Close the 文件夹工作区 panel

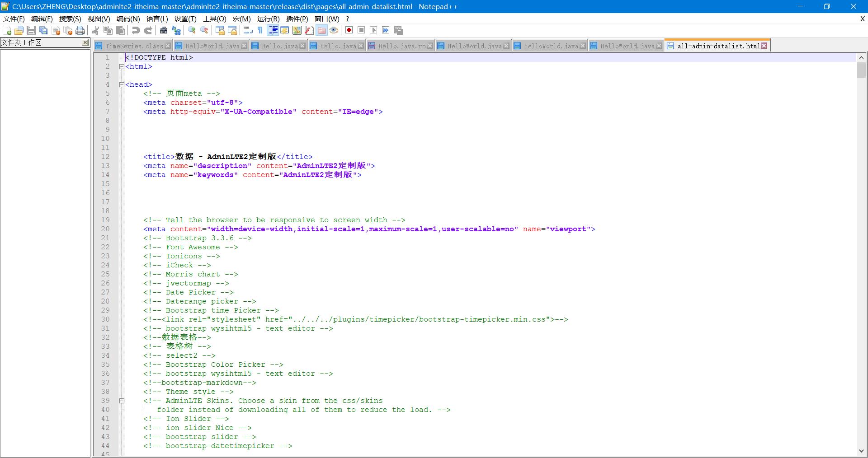(85, 42)
